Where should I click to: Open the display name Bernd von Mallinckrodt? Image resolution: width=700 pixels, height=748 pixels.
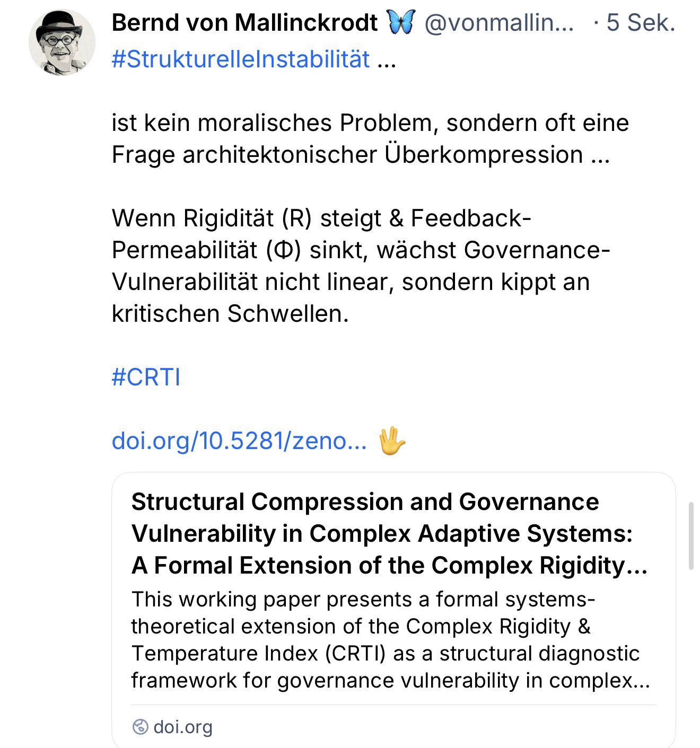point(244,23)
